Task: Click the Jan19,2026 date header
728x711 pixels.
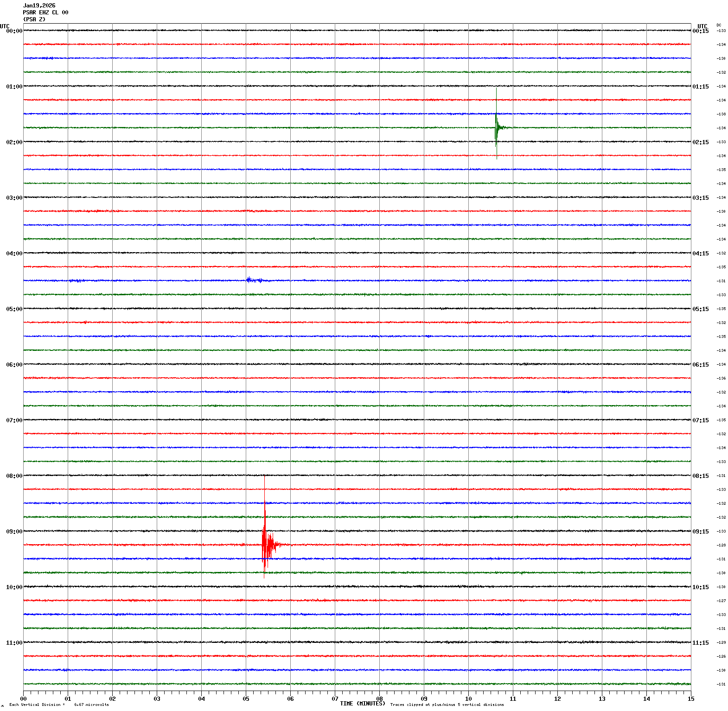Action: [x=39, y=6]
